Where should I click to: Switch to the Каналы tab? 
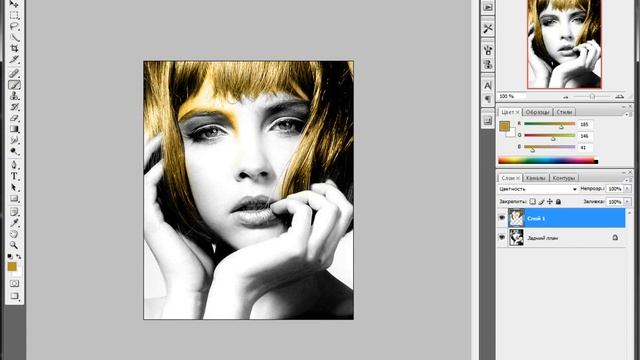click(x=535, y=178)
